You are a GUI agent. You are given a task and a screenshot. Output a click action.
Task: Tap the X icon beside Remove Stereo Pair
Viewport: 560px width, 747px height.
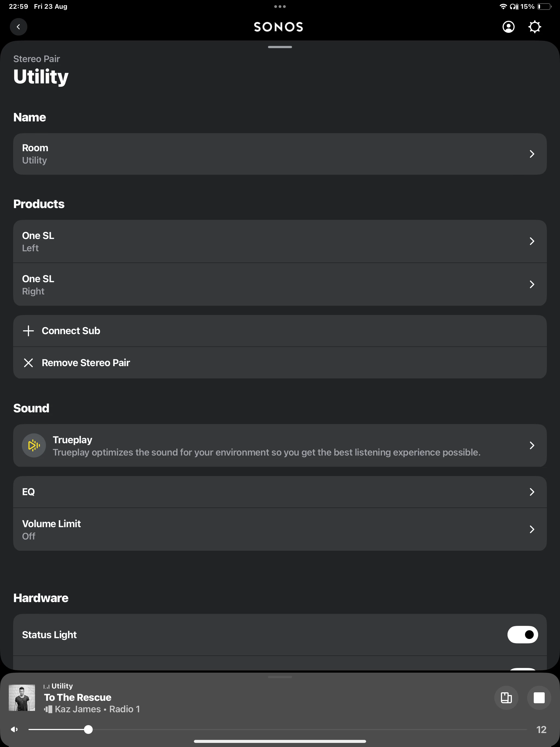pyautogui.click(x=28, y=363)
